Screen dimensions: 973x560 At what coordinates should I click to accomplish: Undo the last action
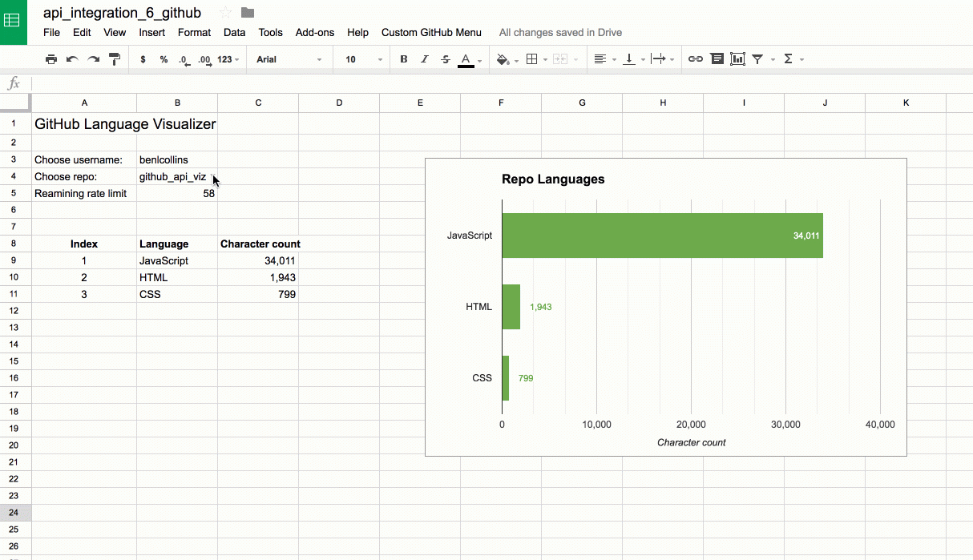(71, 58)
